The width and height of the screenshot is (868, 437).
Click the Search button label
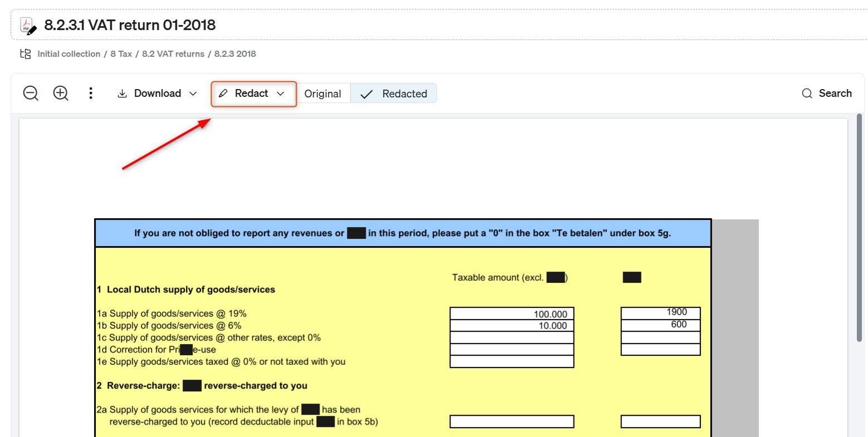(835, 94)
